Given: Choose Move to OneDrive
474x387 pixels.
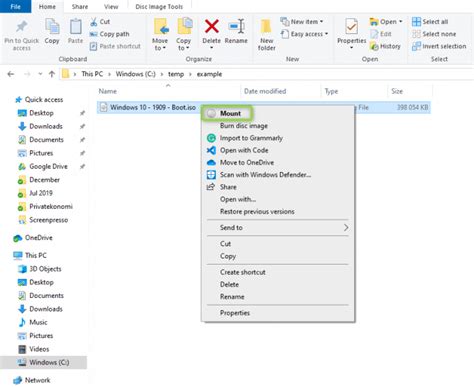Looking at the screenshot, I should click(247, 163).
